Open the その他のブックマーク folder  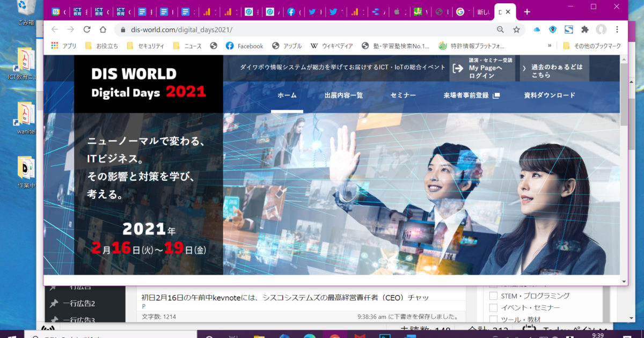coord(598,46)
